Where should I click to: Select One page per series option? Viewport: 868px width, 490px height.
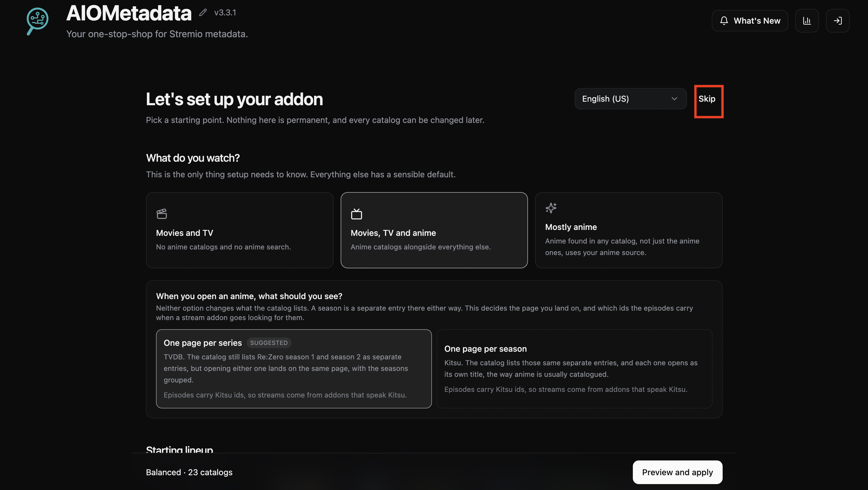tap(294, 369)
